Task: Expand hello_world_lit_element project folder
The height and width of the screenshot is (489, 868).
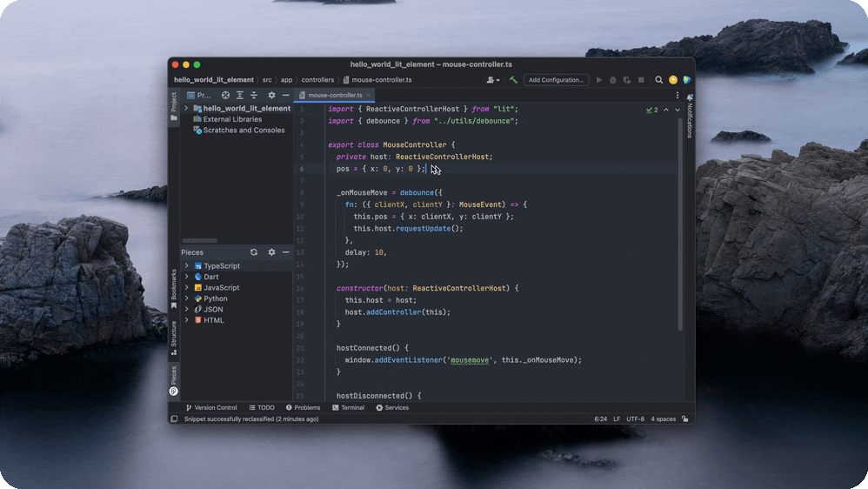Action: pyautogui.click(x=186, y=109)
